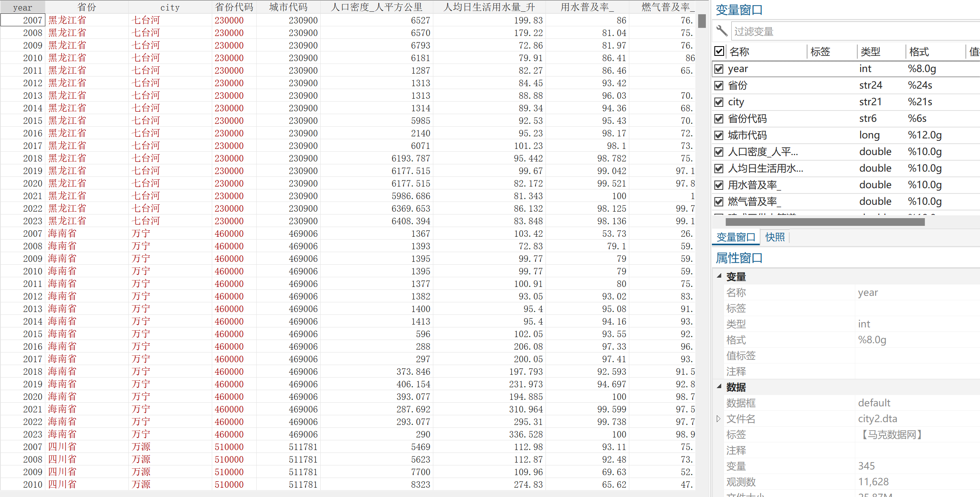Click the wrench filter settings icon

pyautogui.click(x=722, y=31)
